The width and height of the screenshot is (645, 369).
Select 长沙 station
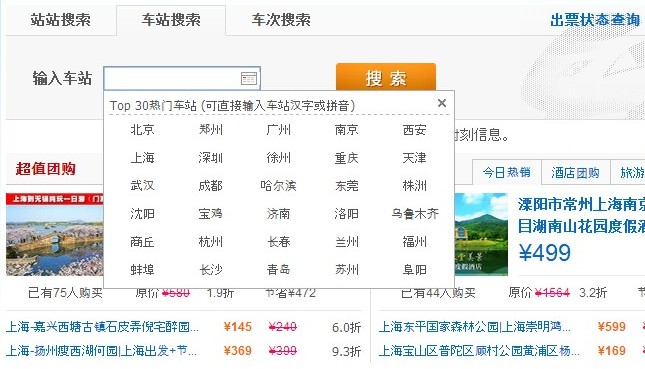click(x=211, y=270)
